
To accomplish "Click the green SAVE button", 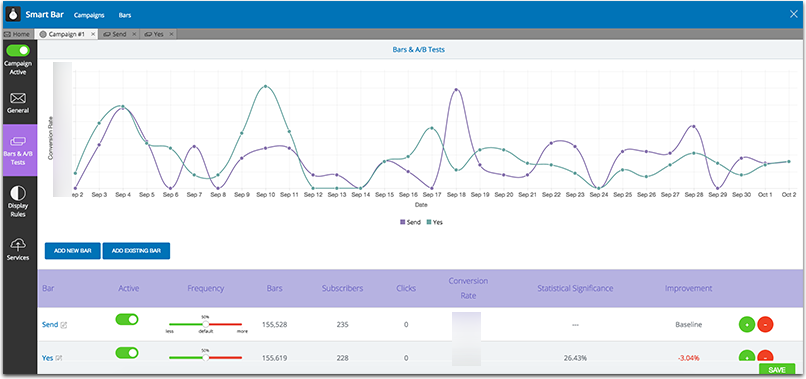I will (777, 370).
